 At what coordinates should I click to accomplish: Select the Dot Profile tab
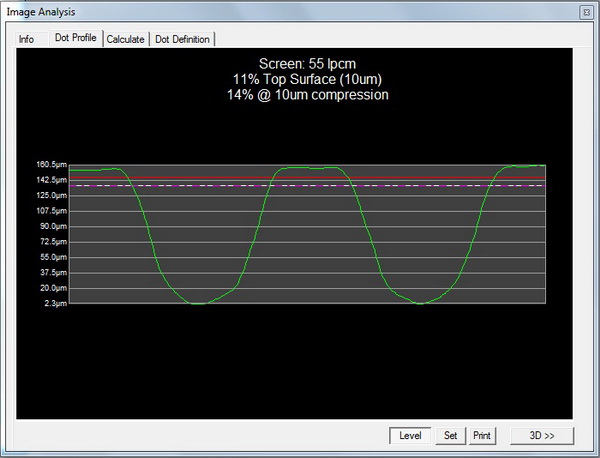click(76, 38)
